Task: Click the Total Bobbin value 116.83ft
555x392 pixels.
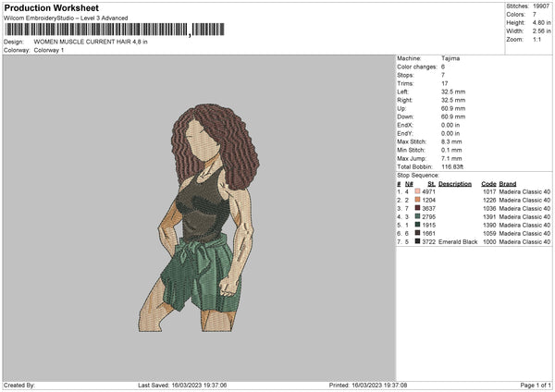Action: point(452,167)
